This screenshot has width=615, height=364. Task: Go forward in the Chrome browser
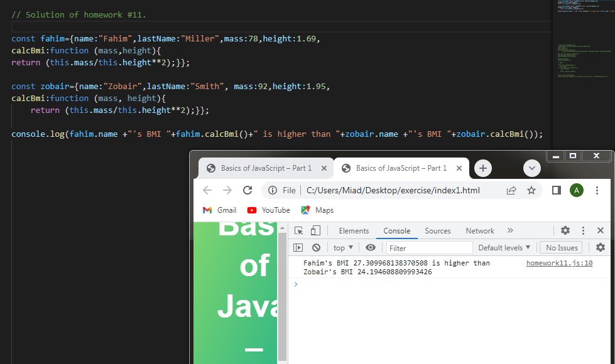tap(227, 190)
